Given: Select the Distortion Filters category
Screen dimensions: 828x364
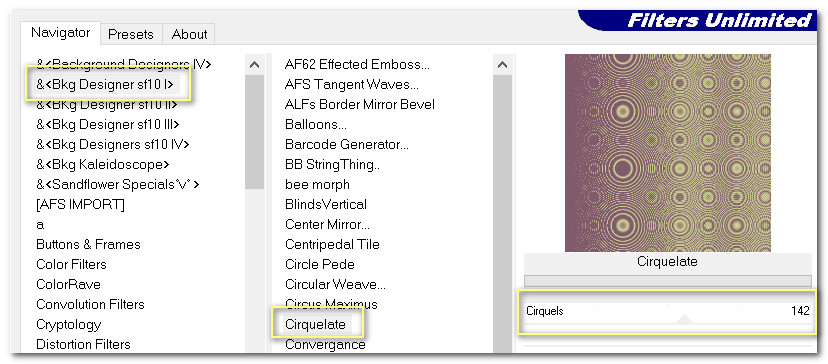Looking at the screenshot, I should (83, 344).
